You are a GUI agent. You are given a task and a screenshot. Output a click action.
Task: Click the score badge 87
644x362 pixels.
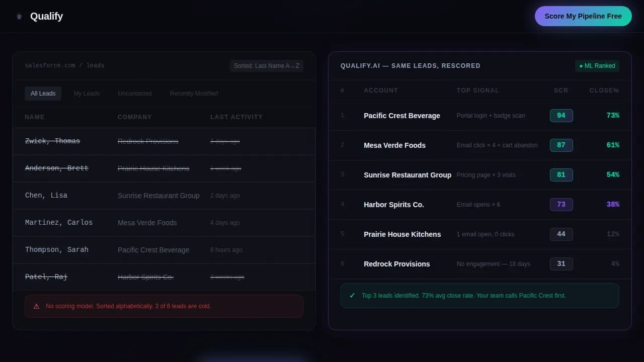[561, 145]
